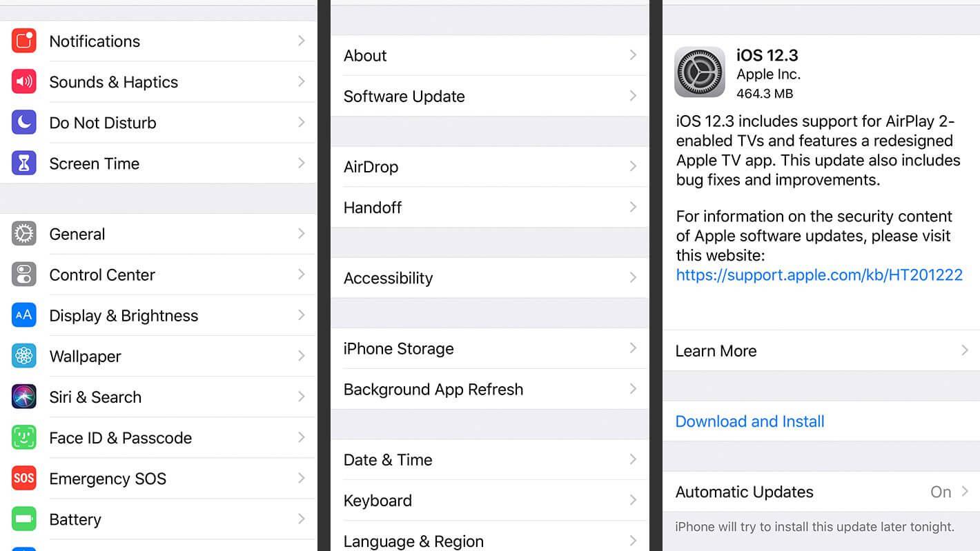The image size is (980, 551).
Task: Tap the Wallpaper flower icon
Action: tap(24, 356)
